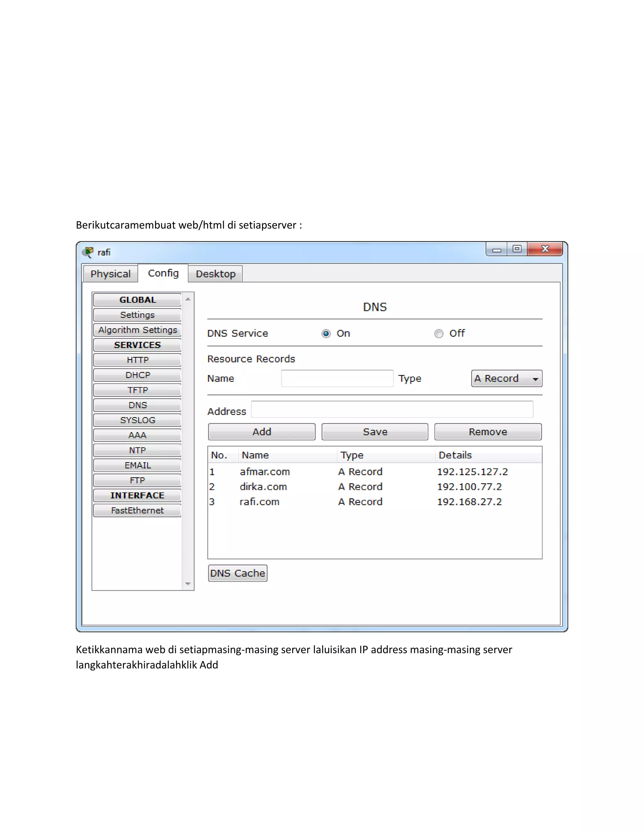Select the rafi.com record row
Viewport: 644px width, 833px height.
259,502
